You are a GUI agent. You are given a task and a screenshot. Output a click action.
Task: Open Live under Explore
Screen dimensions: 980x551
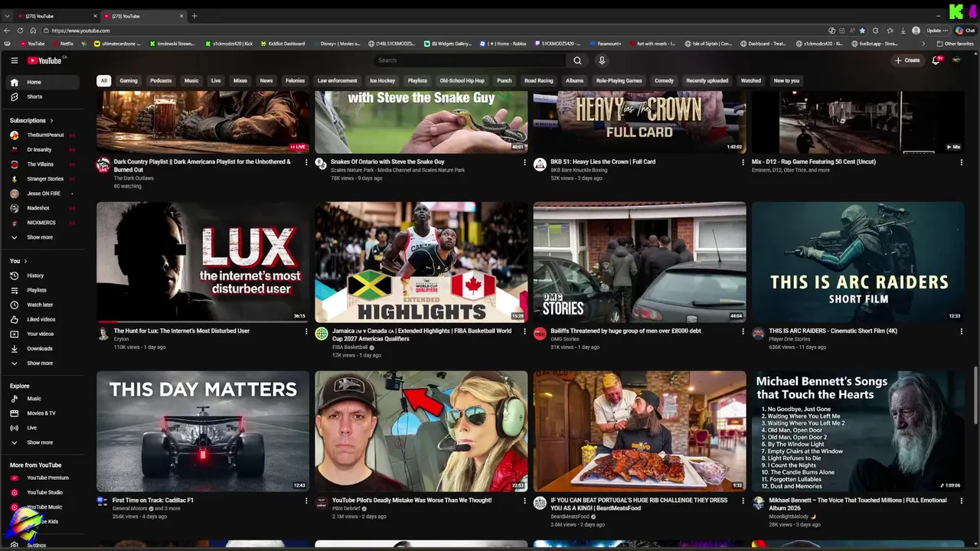43,428
